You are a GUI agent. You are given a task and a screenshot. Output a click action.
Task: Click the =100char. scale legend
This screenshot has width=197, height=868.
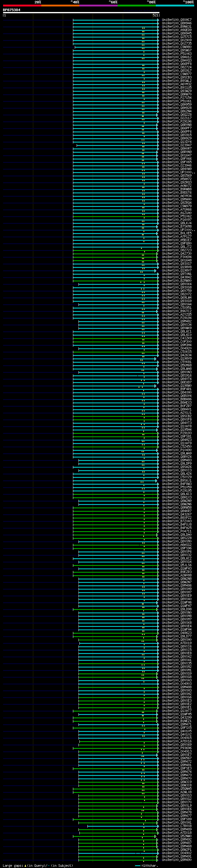(x=146, y=866)
